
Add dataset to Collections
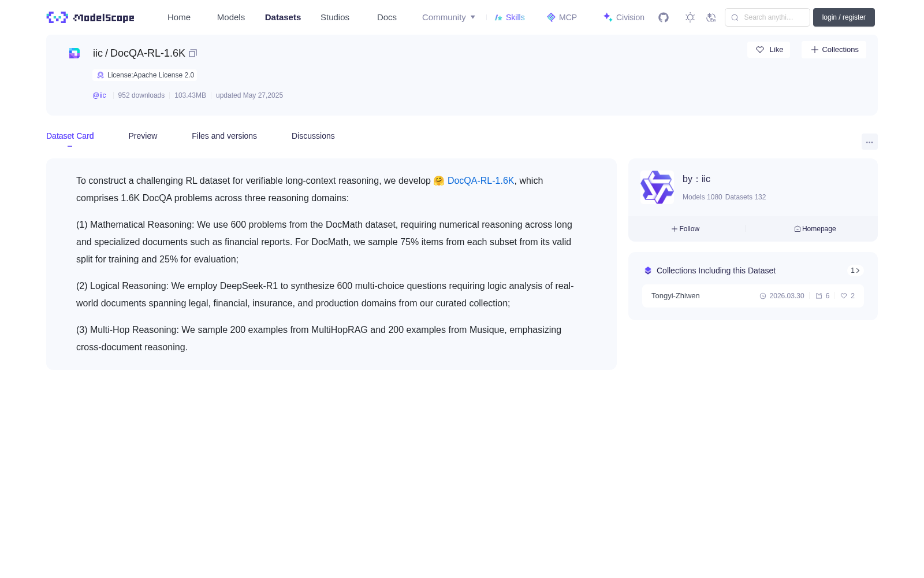(x=834, y=50)
